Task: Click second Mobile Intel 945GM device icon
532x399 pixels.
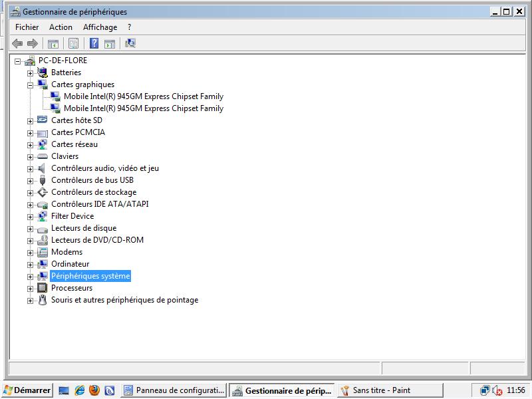Action: 55,108
